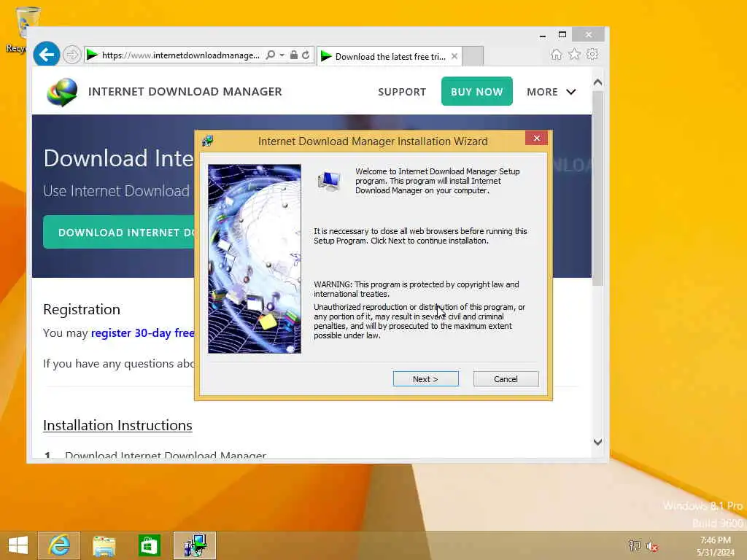Close the Installation Wizard dialog

536,138
